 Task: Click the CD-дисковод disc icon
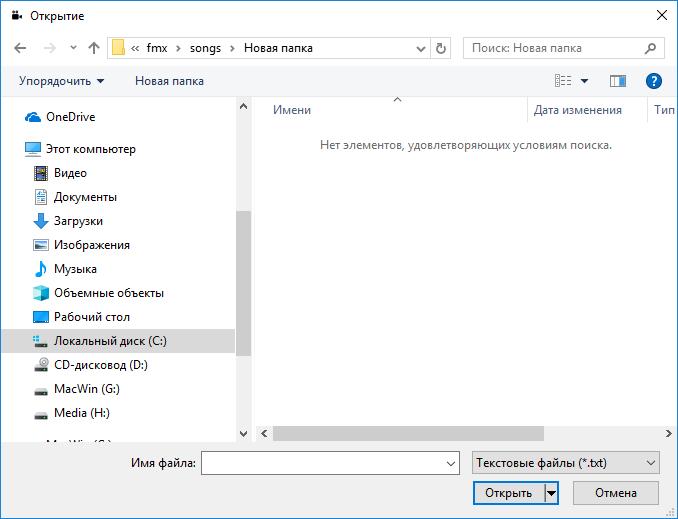(41, 365)
